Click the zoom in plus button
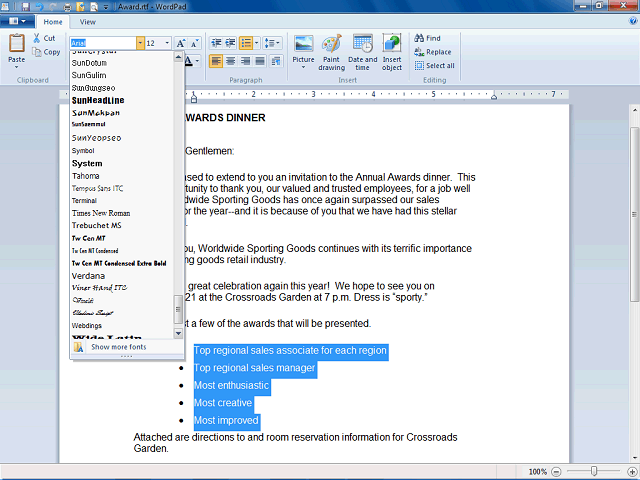The height and width of the screenshot is (480, 640). (x=632, y=472)
